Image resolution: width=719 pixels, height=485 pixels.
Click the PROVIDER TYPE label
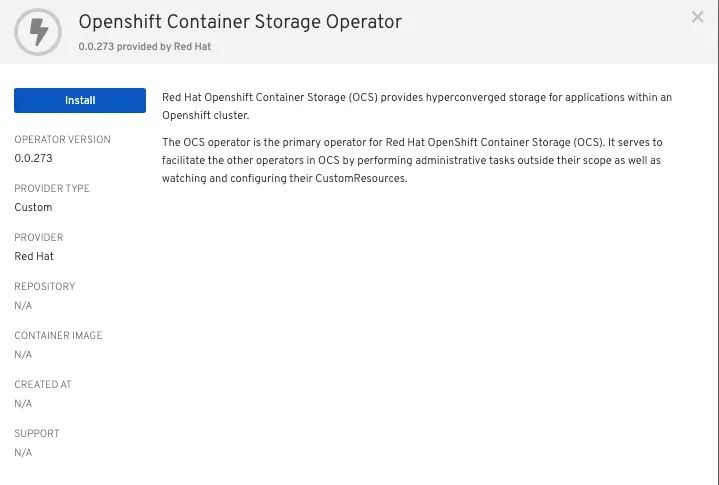tap(52, 189)
